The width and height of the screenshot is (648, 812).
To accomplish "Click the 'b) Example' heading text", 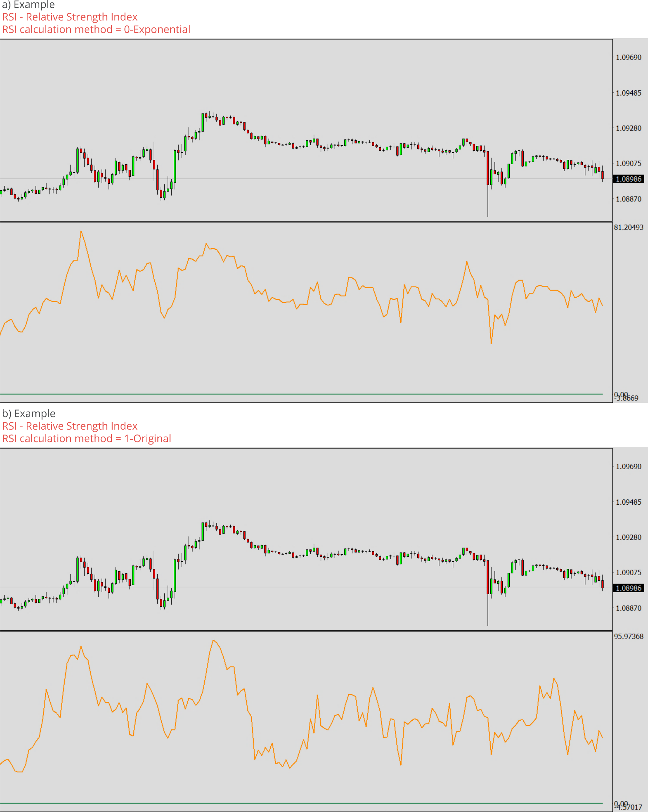I will [x=28, y=413].
